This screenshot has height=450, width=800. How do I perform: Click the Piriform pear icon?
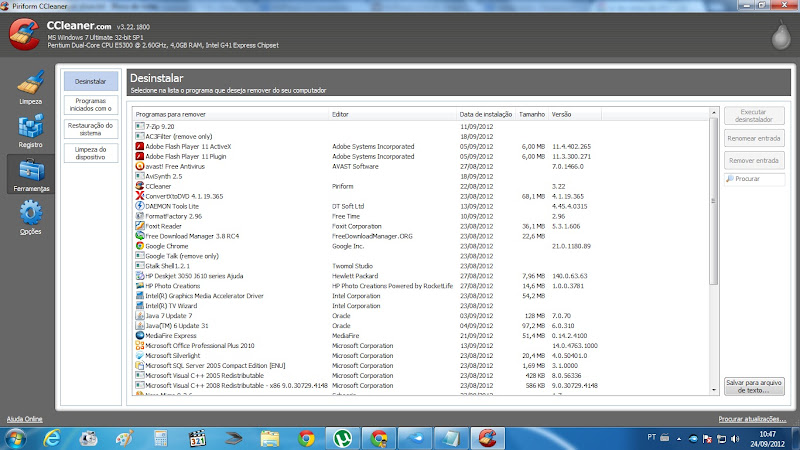[x=781, y=35]
